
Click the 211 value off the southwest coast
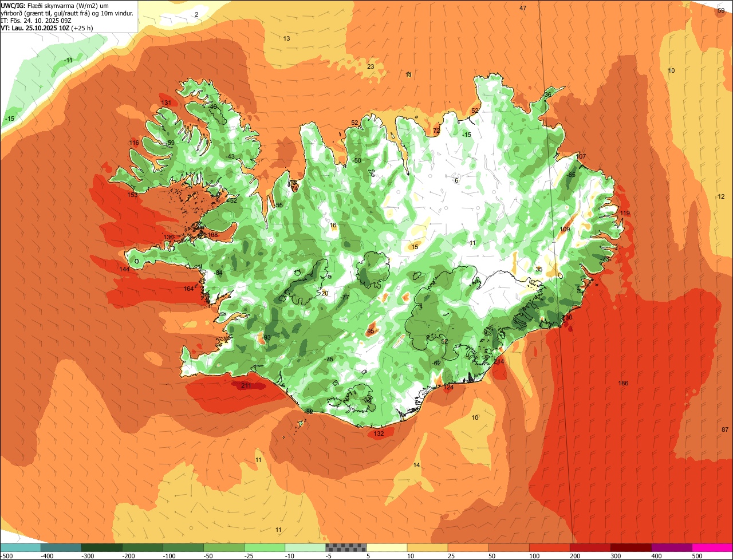246,385
